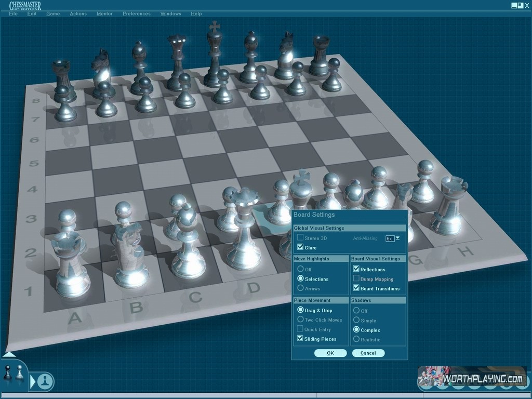The width and height of the screenshot is (532, 399).
Task: Click the round pawn button in bottom tray
Action: point(46,381)
